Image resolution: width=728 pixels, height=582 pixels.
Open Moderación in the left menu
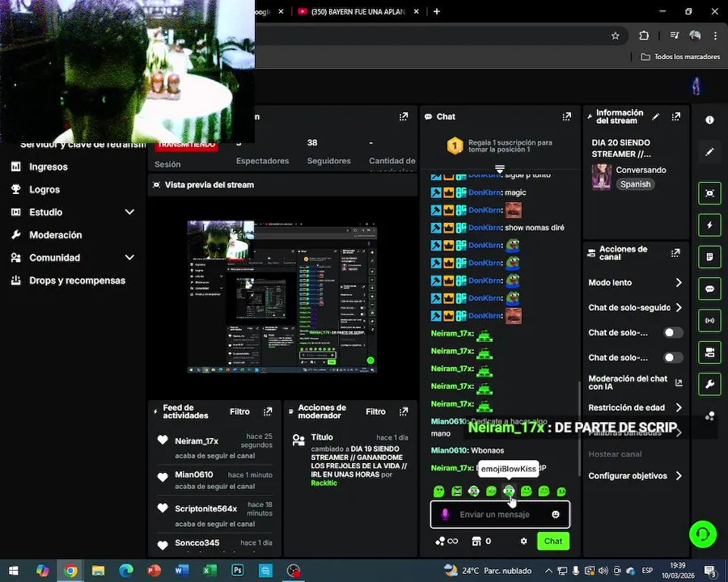pyautogui.click(x=55, y=235)
